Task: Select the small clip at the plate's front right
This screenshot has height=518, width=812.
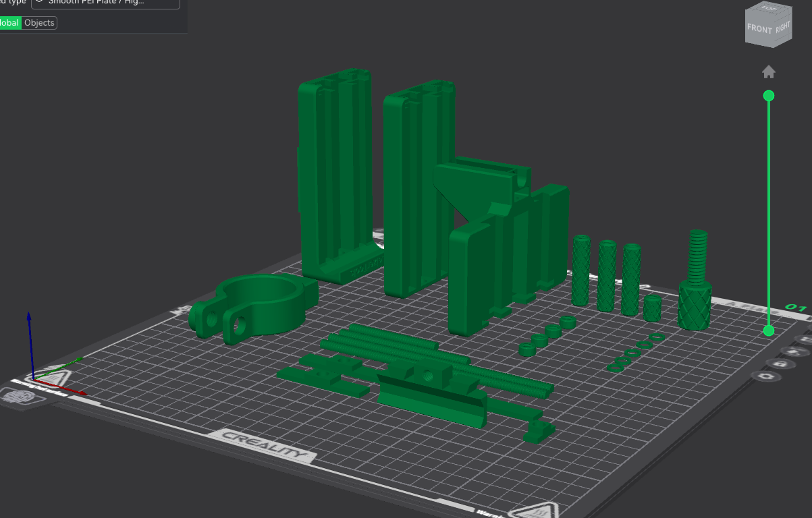Action: [539, 432]
